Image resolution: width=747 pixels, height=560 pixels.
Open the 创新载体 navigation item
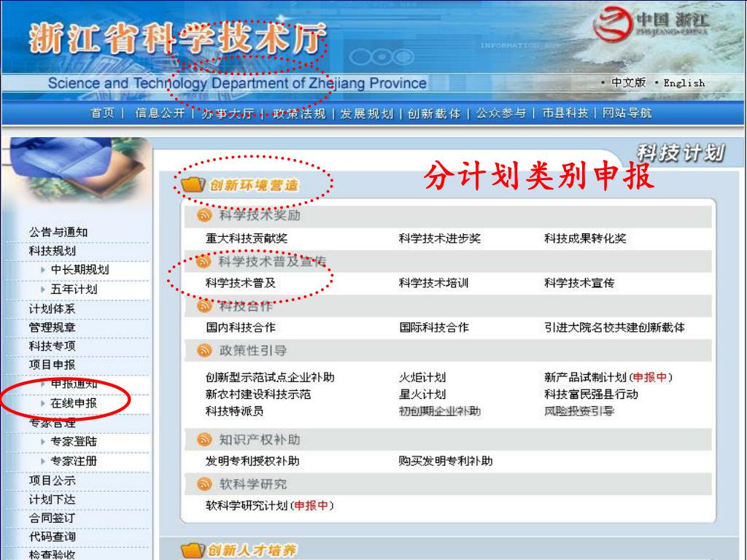[434, 113]
